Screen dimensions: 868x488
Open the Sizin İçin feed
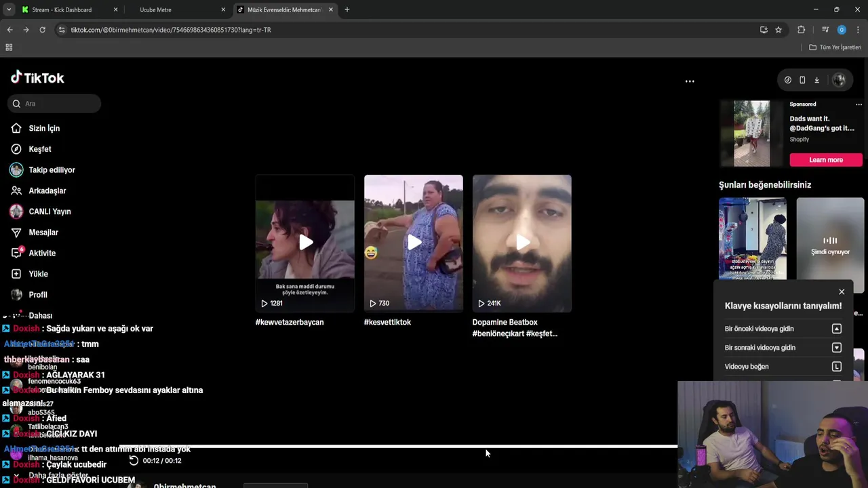coord(44,128)
